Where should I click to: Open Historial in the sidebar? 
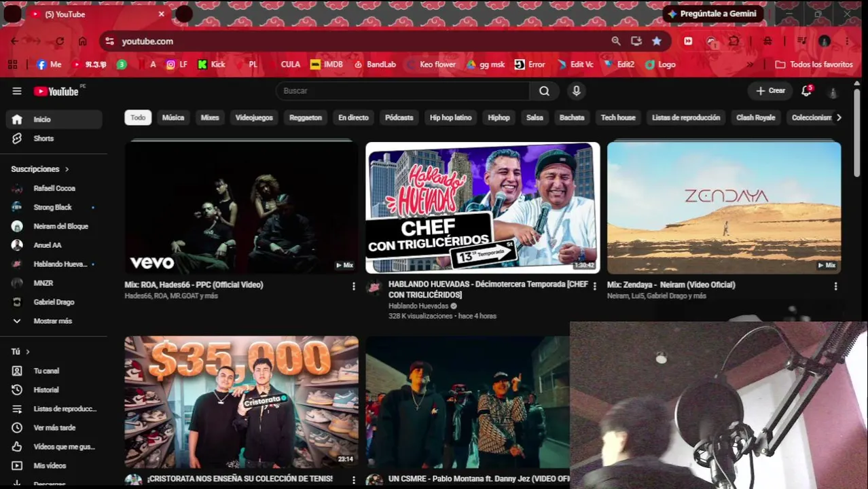point(54,390)
